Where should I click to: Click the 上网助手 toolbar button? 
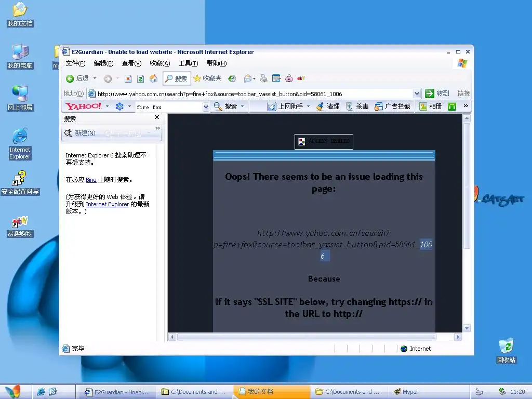285,107
